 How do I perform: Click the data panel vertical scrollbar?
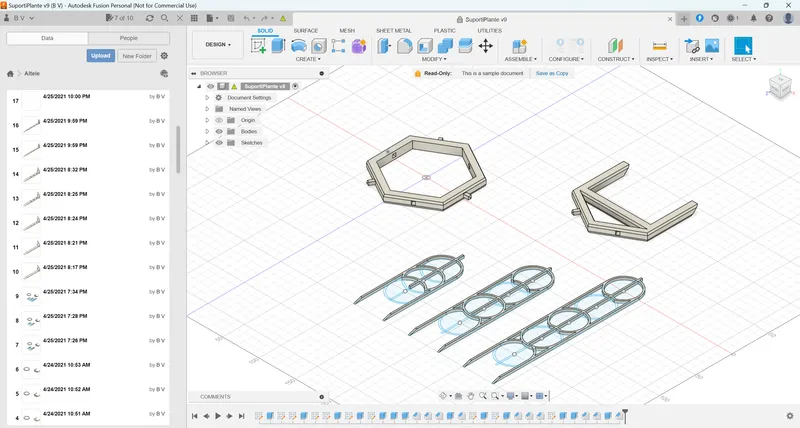coord(178,149)
